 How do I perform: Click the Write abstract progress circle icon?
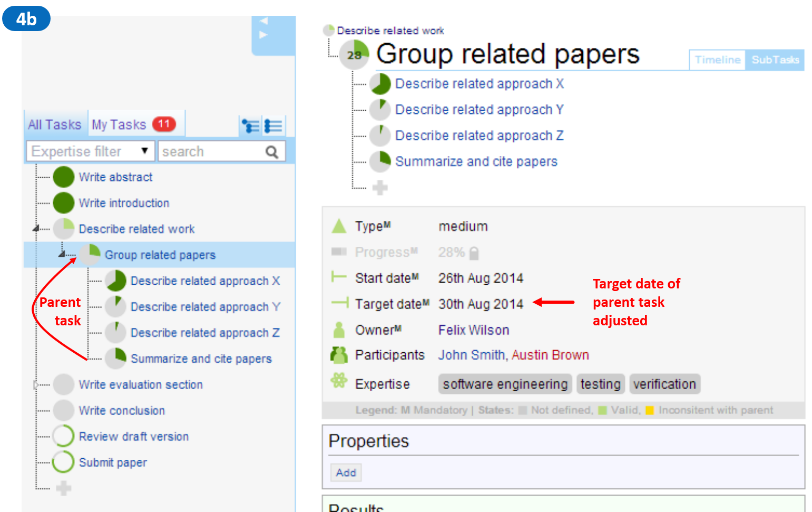tap(64, 177)
